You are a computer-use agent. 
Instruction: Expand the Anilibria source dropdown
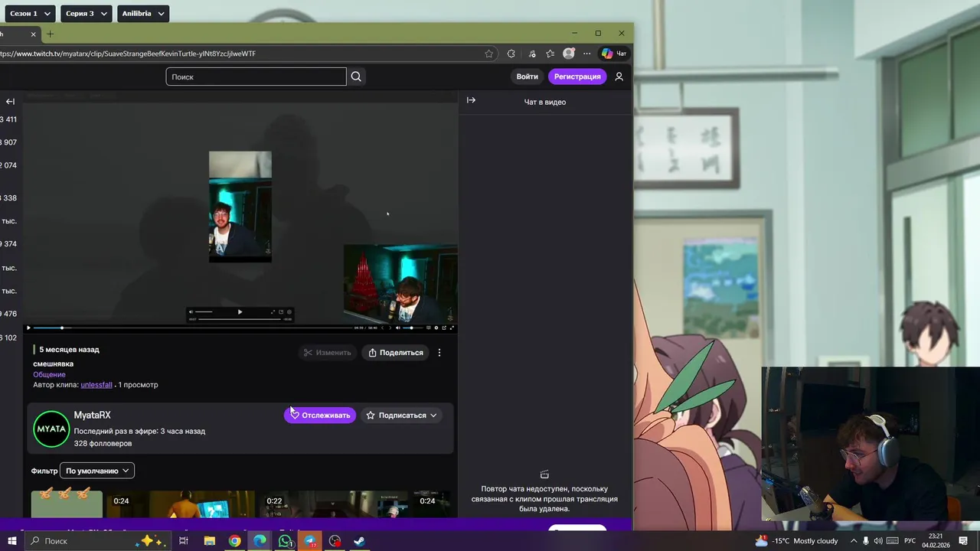click(x=143, y=14)
